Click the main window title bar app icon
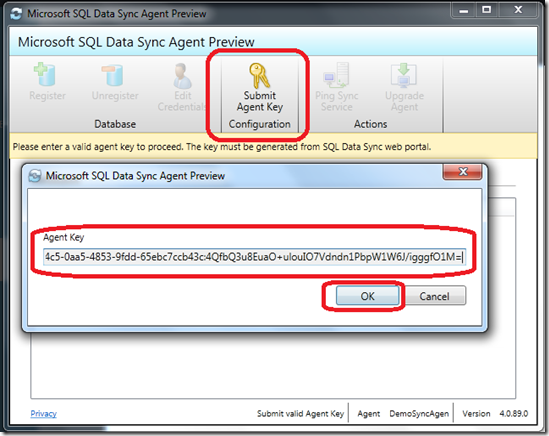Screen dimensions: 549x436 tap(16, 14)
